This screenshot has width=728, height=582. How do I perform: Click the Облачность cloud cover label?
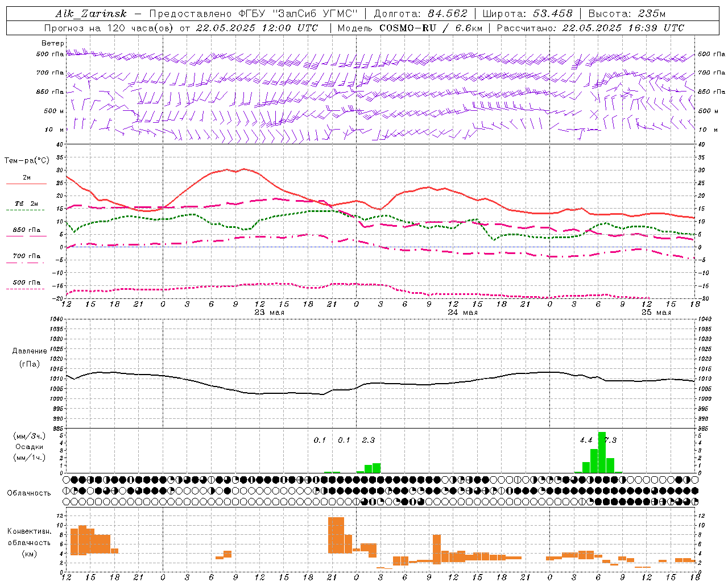pyautogui.click(x=29, y=493)
